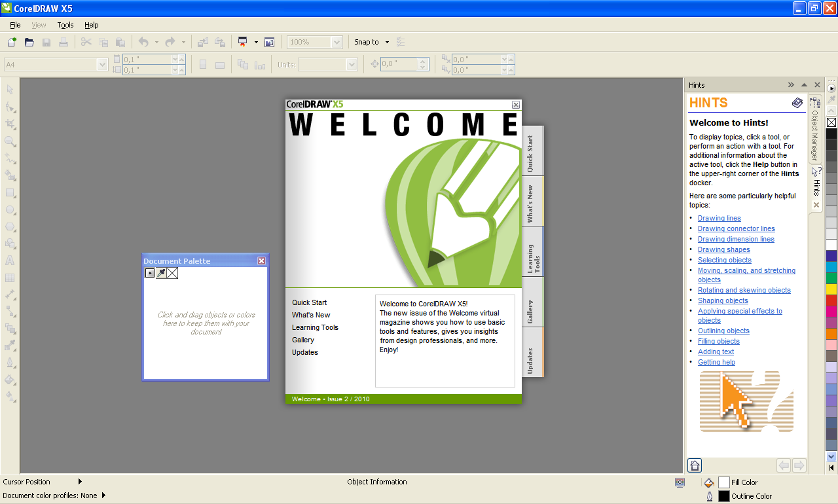Select the Shape tool
838x504 pixels.
(10, 107)
